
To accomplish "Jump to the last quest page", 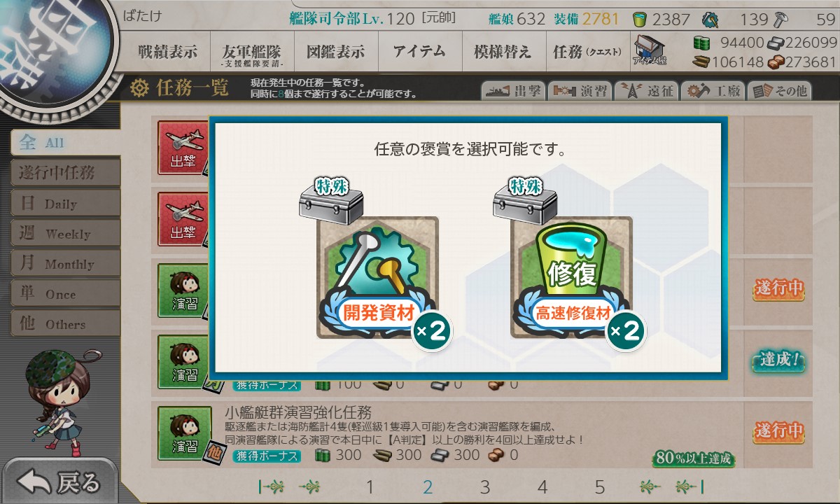I will [x=689, y=487].
